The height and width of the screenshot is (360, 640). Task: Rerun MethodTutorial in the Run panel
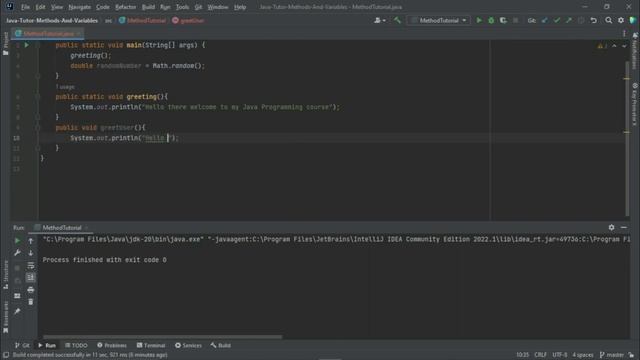pos(17,241)
